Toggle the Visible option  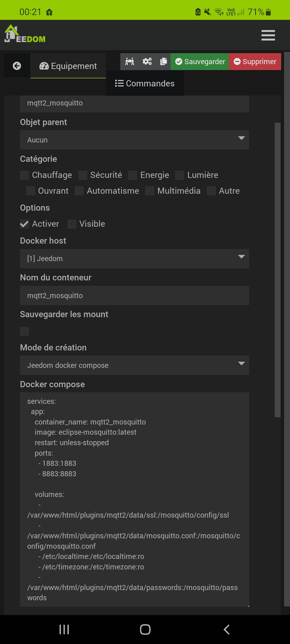click(x=71, y=224)
